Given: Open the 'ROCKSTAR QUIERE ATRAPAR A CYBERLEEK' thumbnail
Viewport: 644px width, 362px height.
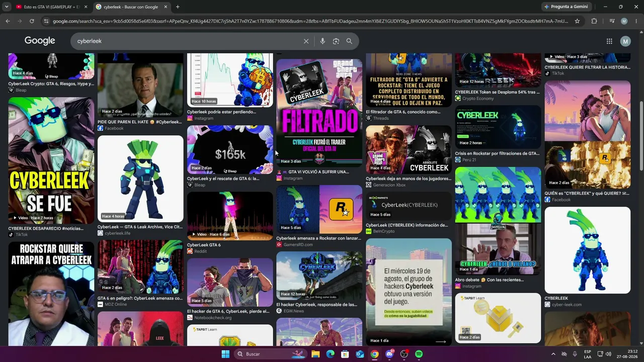Looking at the screenshot, I should coord(51,294).
